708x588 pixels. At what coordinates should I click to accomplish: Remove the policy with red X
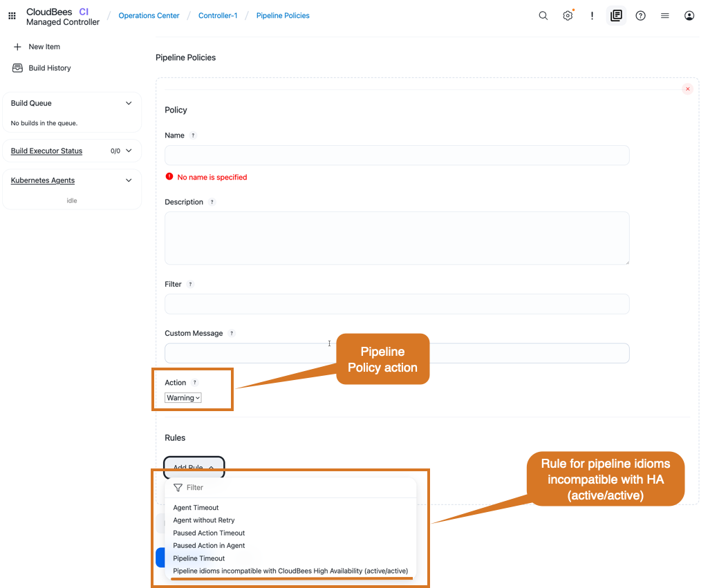(x=688, y=89)
